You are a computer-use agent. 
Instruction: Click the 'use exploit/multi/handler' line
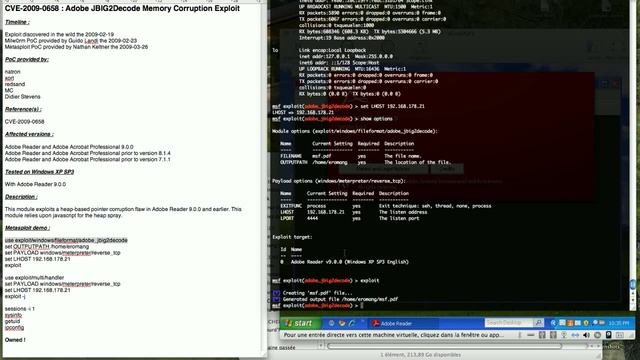pyautogui.click(x=34, y=278)
